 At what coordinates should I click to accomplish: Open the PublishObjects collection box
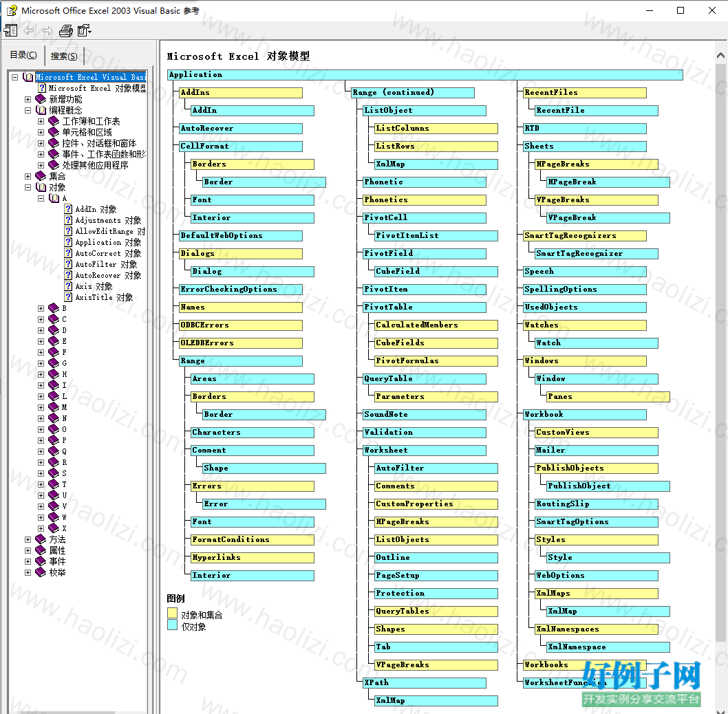596,468
